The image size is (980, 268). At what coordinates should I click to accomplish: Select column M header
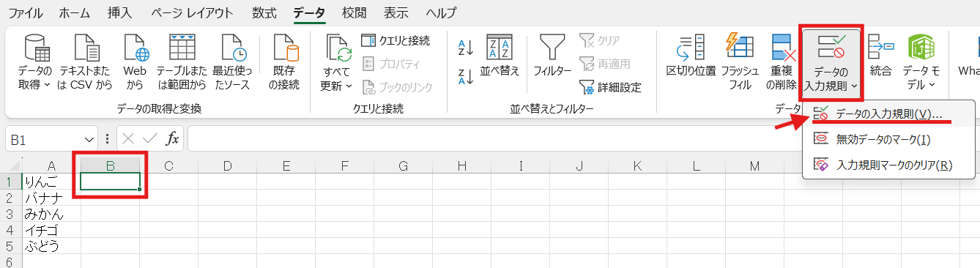pyautogui.click(x=754, y=166)
